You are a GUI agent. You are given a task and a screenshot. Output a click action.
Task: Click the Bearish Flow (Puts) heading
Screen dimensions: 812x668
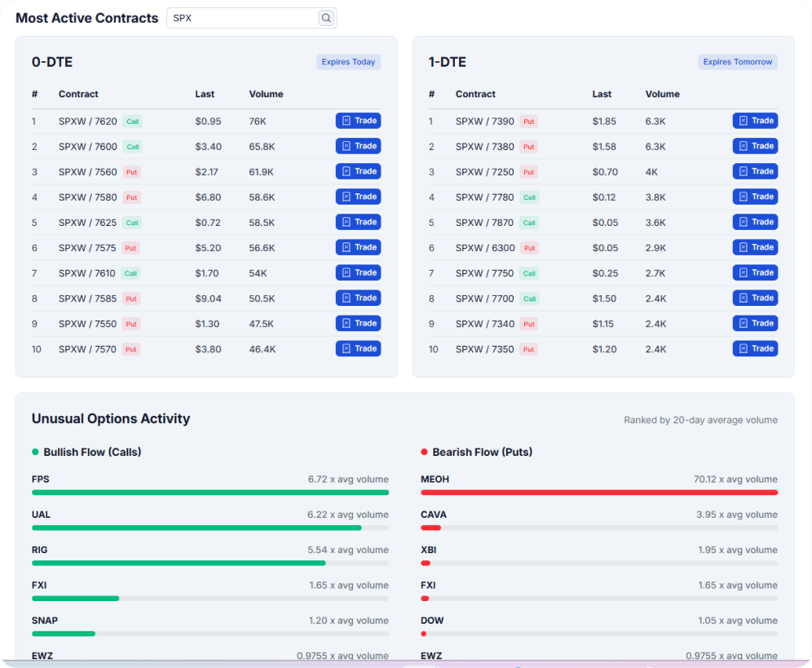click(482, 452)
